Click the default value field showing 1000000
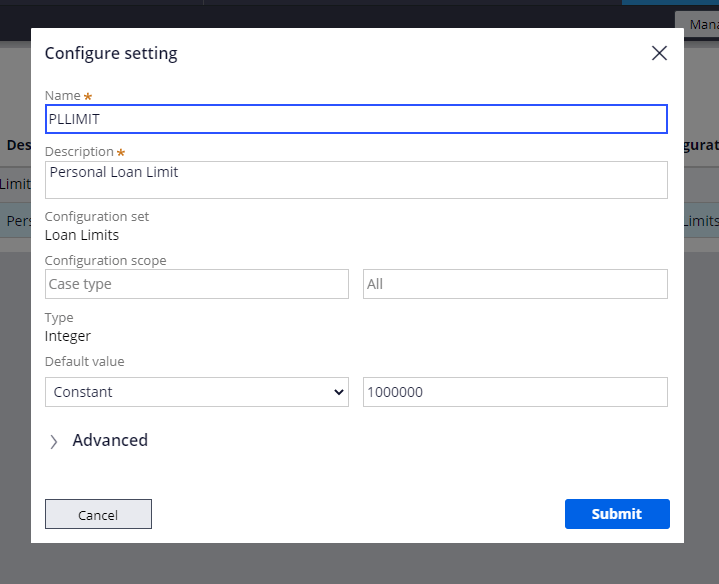Screen dimensions: 719x584 [x=514, y=392]
